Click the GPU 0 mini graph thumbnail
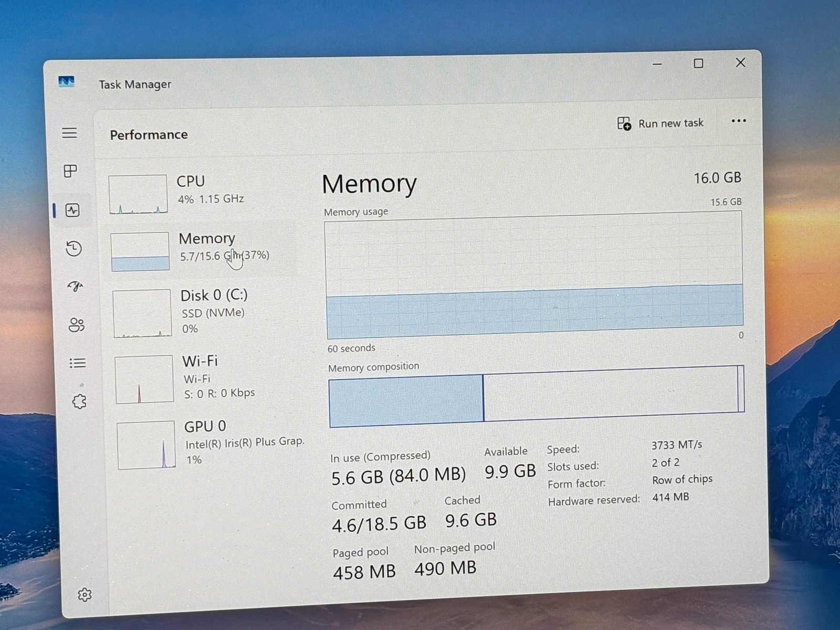Viewport: 840px width, 630px height. coord(146,445)
